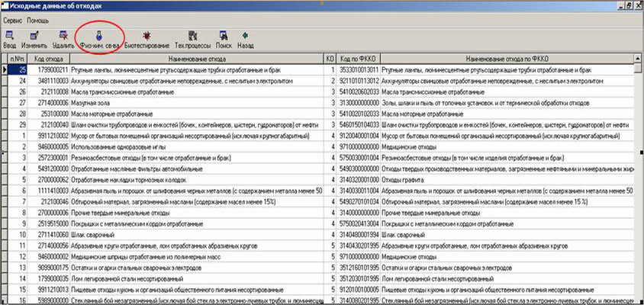This screenshot has height=305, width=644.
Task: Click the Удалить delete icon
Action: coord(63,36)
